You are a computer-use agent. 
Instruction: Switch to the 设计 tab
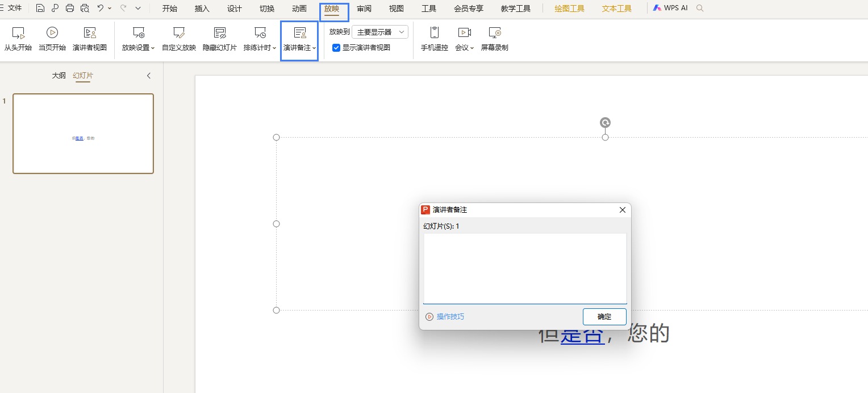(234, 9)
